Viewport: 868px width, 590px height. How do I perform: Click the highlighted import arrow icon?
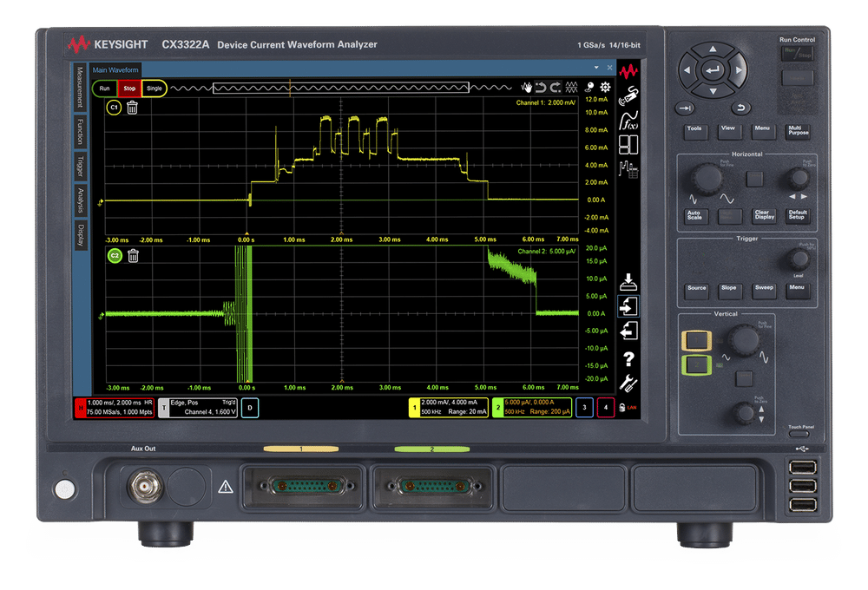[628, 306]
